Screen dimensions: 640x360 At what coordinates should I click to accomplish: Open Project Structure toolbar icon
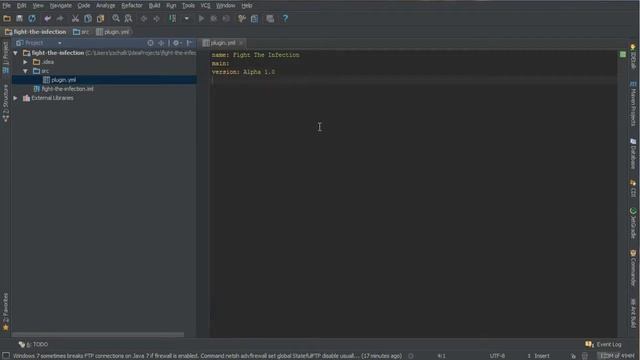(x=254, y=18)
